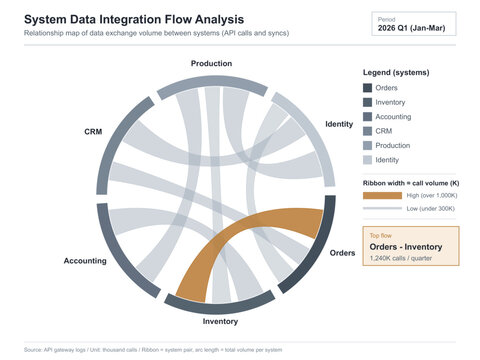The width and height of the screenshot is (480, 360).
Task: Click the Accounting label beside the chart
Action: [85, 261]
